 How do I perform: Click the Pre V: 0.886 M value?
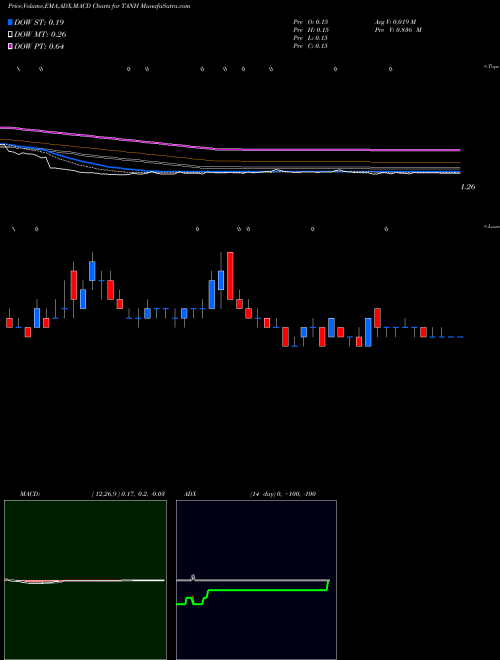(x=398, y=30)
